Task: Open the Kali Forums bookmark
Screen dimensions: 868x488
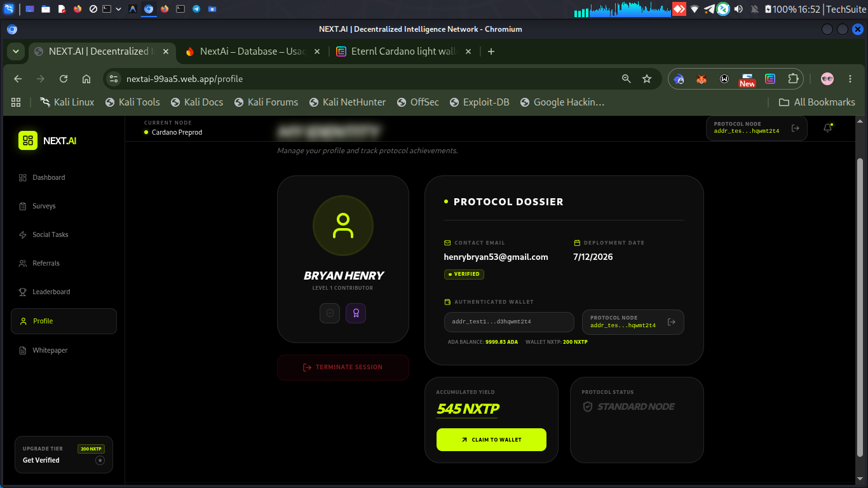Action: pyautogui.click(x=266, y=102)
